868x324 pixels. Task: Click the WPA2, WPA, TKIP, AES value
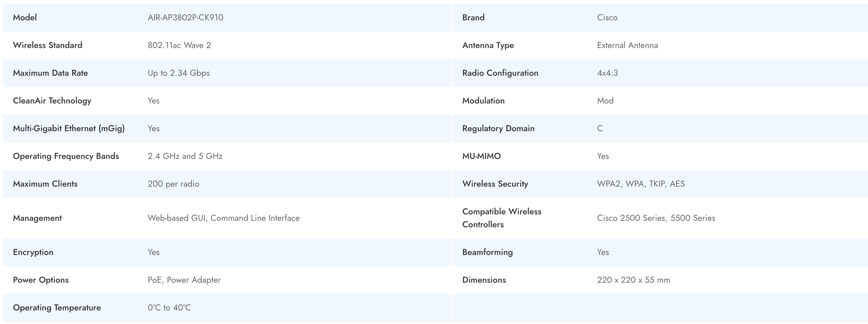tap(641, 184)
